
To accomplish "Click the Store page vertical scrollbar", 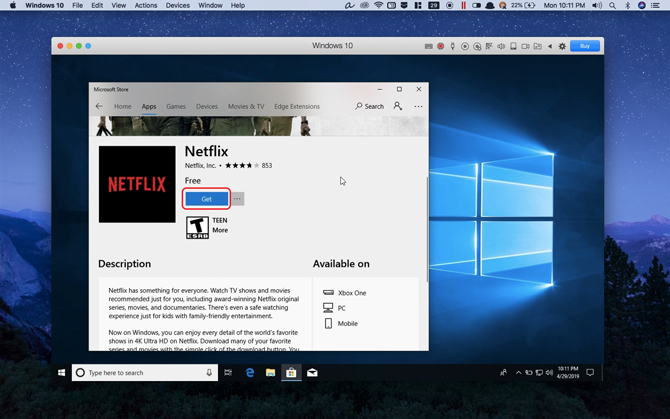I will coord(427,229).
